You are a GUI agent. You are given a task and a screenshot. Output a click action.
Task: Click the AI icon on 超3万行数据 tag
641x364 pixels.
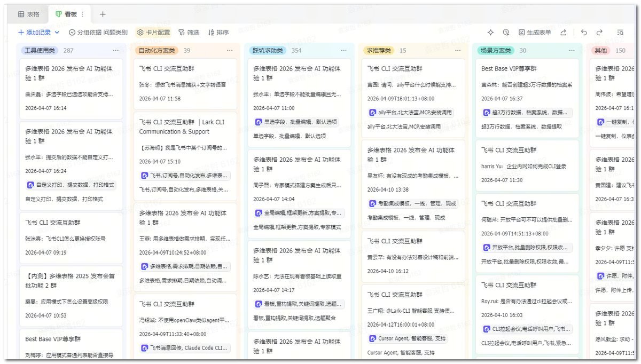pos(487,113)
